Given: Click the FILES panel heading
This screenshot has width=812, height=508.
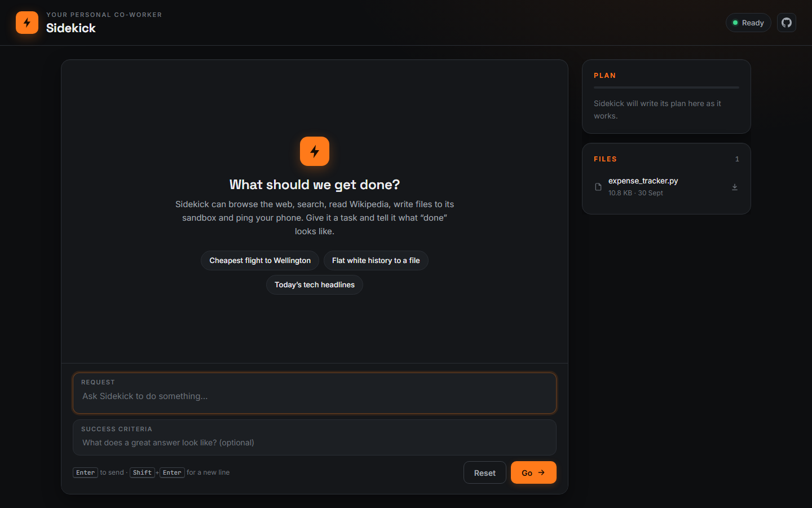Looking at the screenshot, I should (605, 159).
